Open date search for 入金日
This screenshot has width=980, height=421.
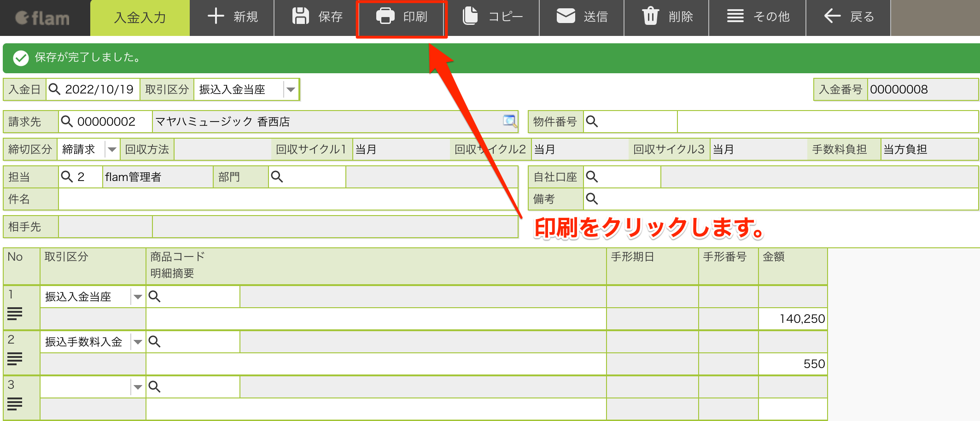(x=54, y=89)
